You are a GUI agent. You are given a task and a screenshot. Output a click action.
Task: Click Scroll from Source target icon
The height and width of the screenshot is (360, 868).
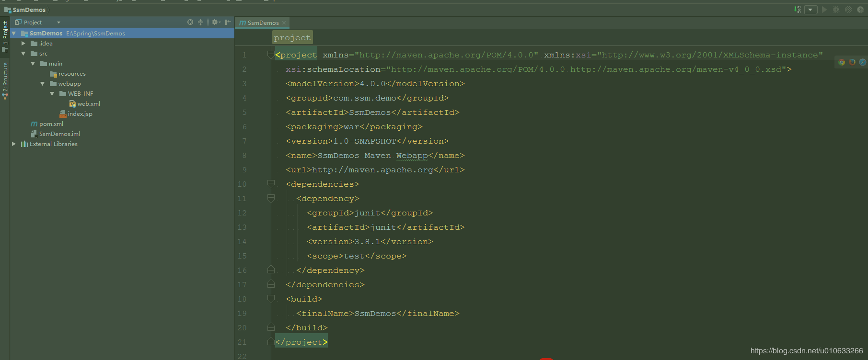(x=190, y=22)
